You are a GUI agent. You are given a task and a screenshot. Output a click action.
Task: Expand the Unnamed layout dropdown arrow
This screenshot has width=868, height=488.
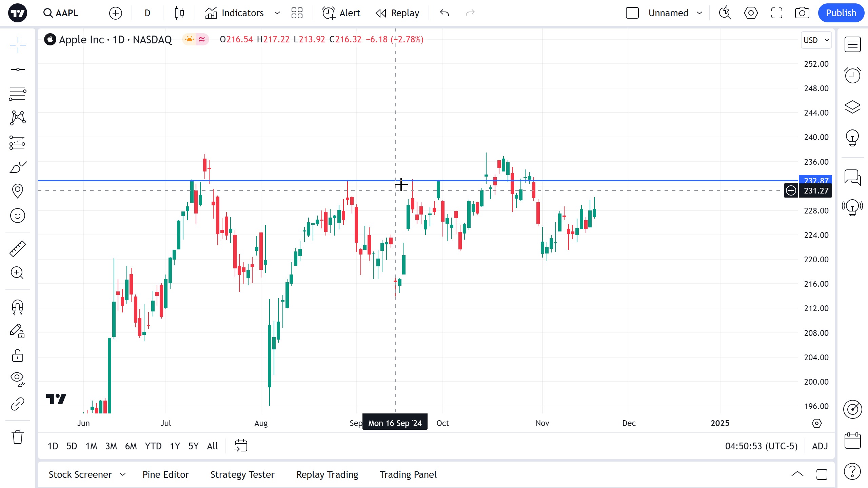coord(699,13)
